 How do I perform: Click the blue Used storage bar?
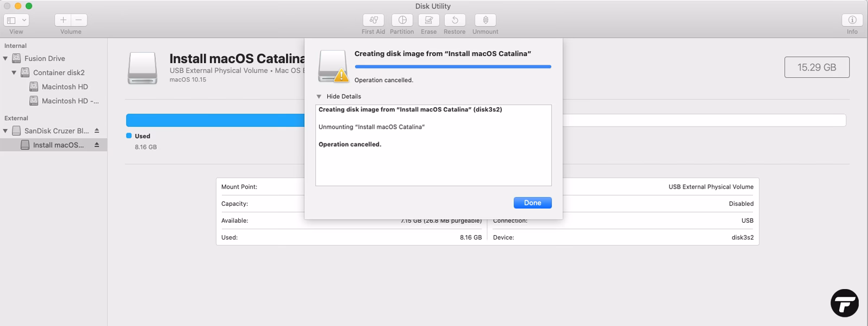[215, 120]
